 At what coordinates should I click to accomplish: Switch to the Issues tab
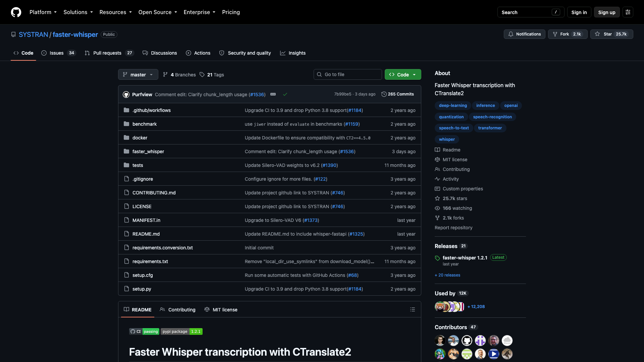[59, 53]
